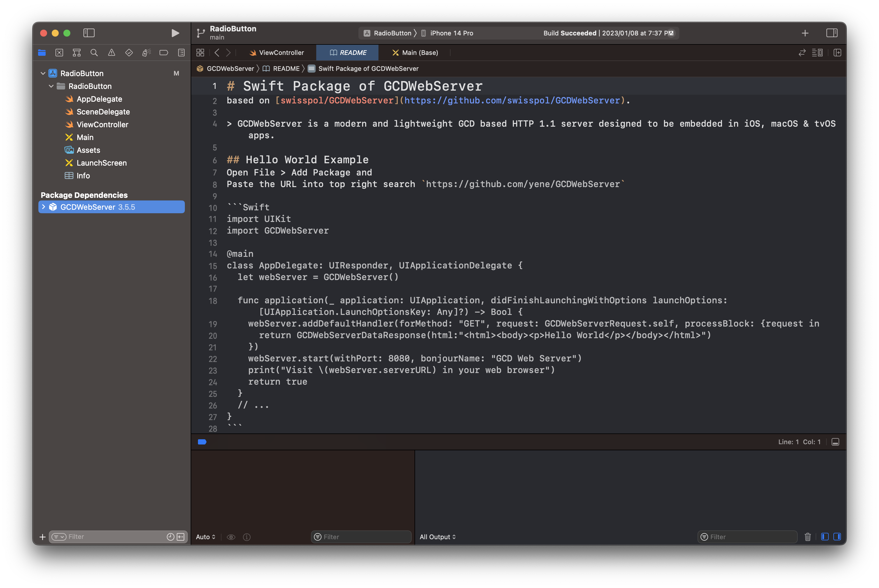Open the Issue navigator warning icon
The width and height of the screenshot is (879, 588).
click(111, 53)
